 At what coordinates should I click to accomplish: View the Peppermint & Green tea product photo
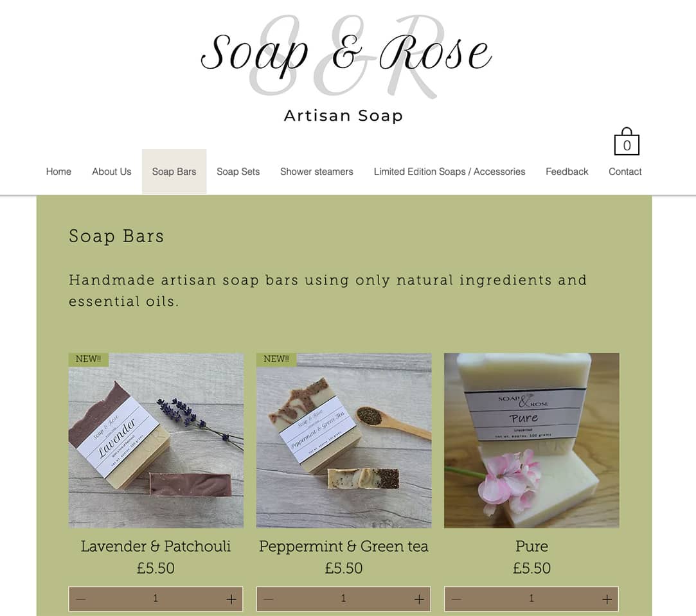pos(344,440)
